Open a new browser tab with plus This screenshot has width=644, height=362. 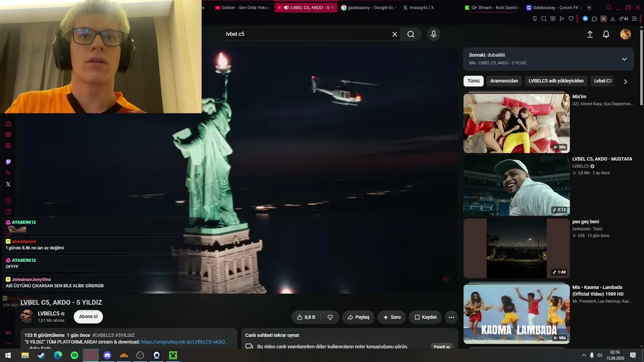click(x=589, y=8)
